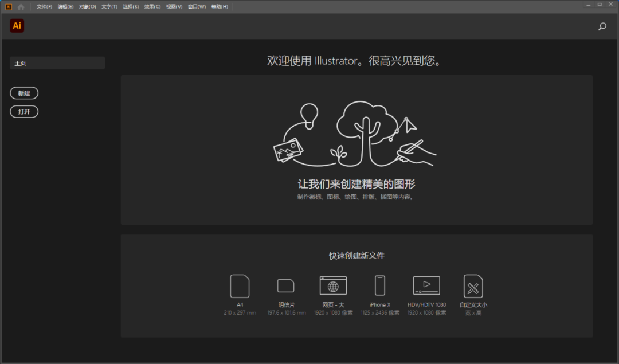619x364 pixels.
Task: Open the 视图(V) menu
Action: pos(174,7)
